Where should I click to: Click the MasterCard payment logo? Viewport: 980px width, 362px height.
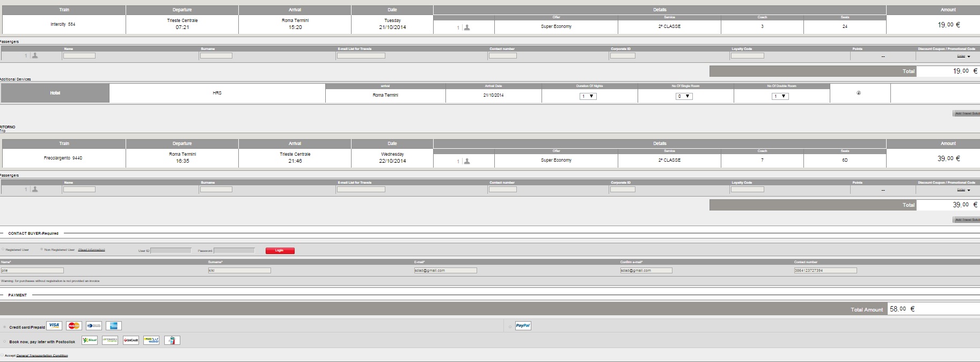[74, 325]
